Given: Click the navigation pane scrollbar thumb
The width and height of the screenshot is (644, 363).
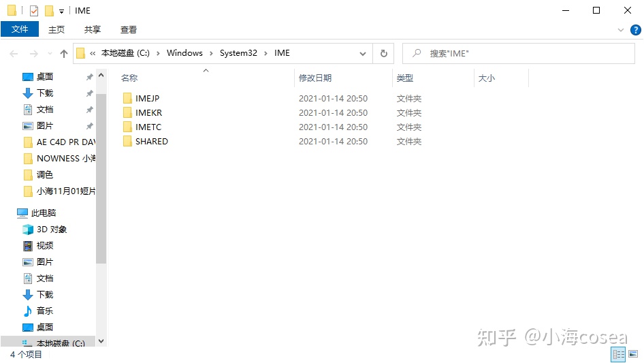Looking at the screenshot, I should (101, 178).
